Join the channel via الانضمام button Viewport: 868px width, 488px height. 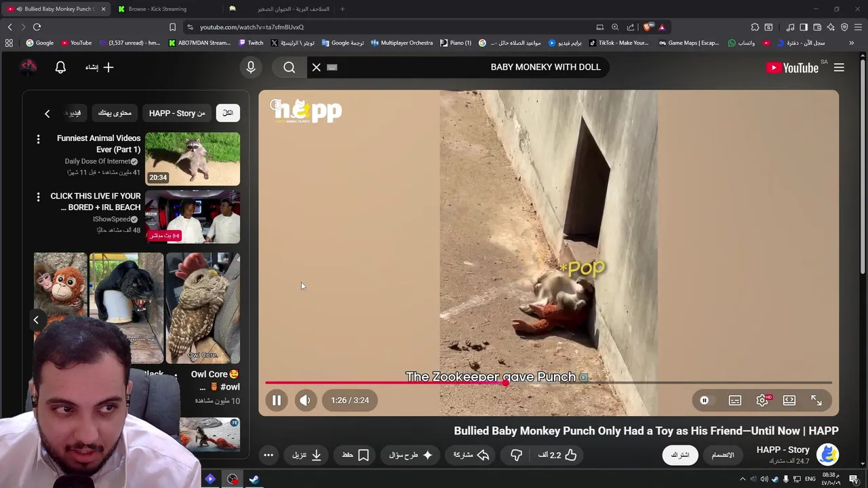(723, 455)
